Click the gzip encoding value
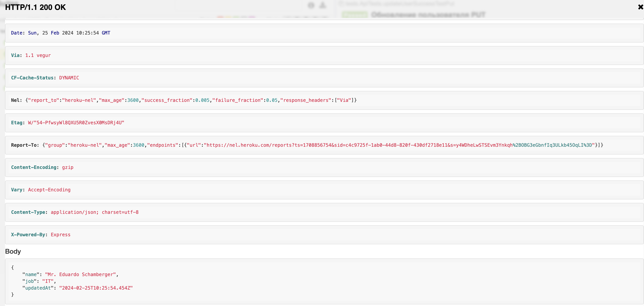The width and height of the screenshot is (644, 306). pyautogui.click(x=68, y=167)
